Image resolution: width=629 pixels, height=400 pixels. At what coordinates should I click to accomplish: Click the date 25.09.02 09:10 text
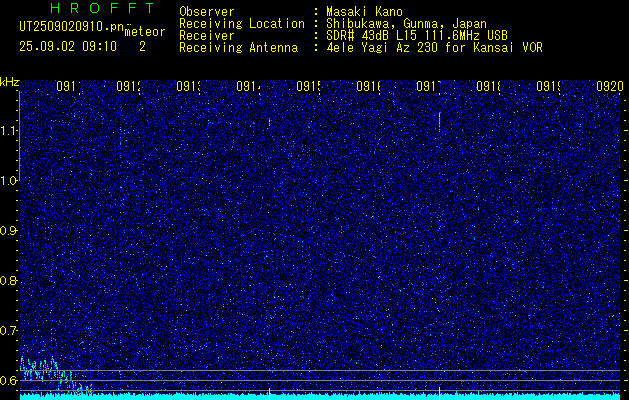coord(68,47)
